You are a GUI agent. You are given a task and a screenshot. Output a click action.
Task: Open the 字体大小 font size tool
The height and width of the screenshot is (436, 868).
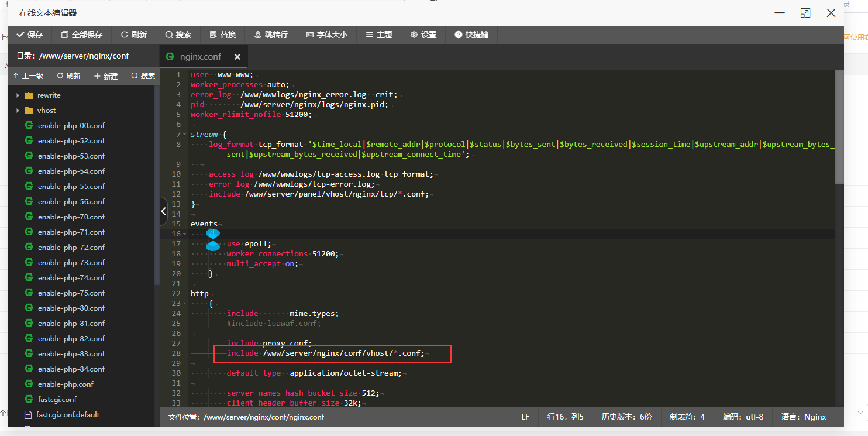(x=325, y=35)
